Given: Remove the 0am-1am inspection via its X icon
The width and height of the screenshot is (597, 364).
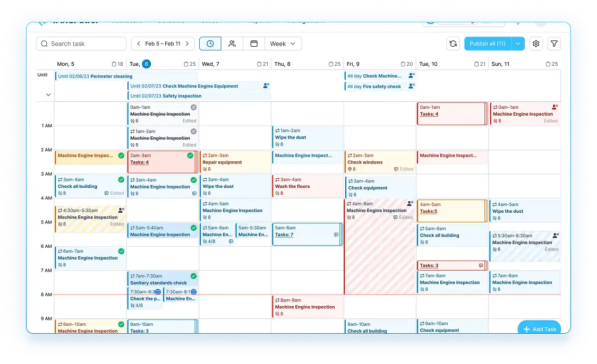Looking at the screenshot, I should [x=192, y=107].
